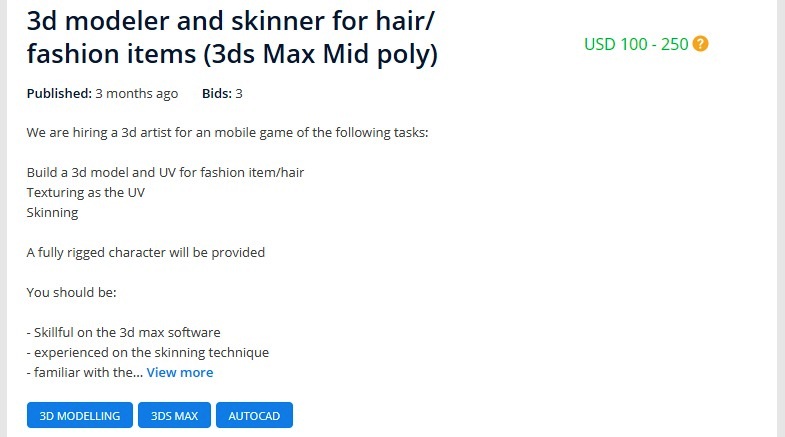The width and height of the screenshot is (785, 437).
Task: Select the AUTOCAD skill tag
Action: (x=254, y=415)
